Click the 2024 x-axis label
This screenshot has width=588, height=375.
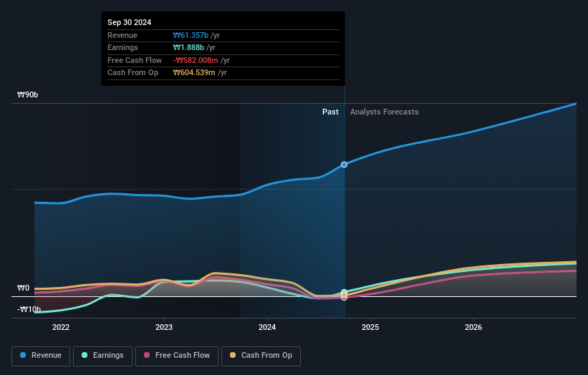[267, 327]
